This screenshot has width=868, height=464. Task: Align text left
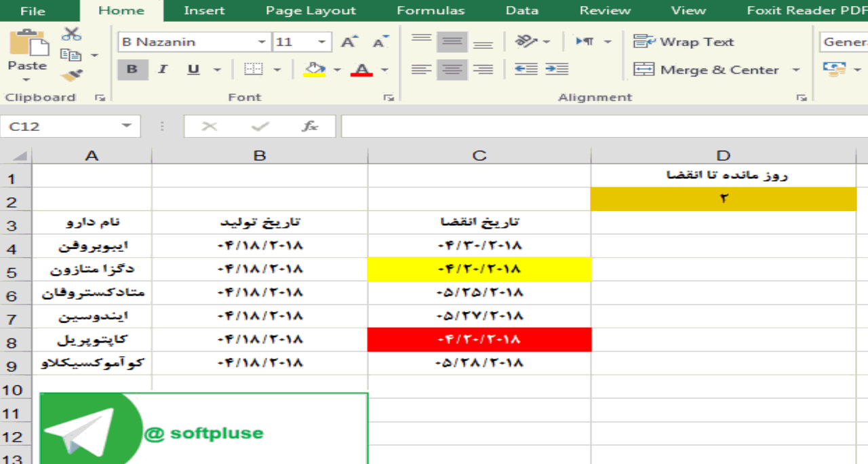422,69
